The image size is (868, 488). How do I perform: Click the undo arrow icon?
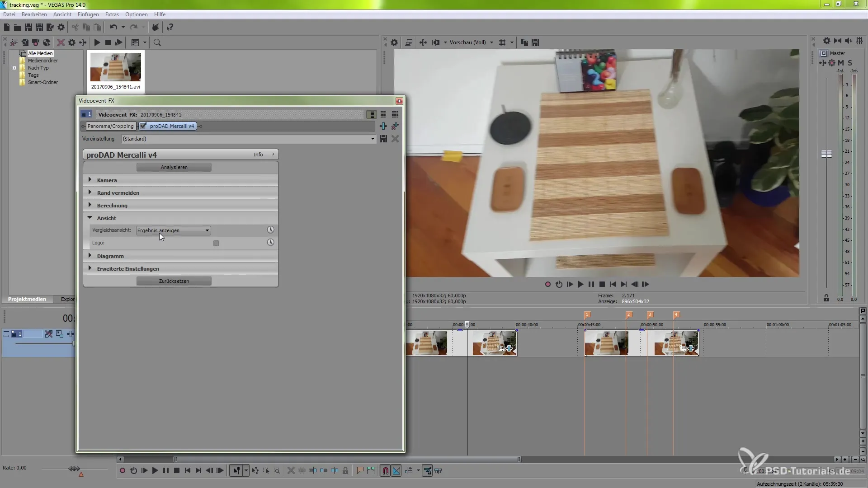(x=113, y=27)
